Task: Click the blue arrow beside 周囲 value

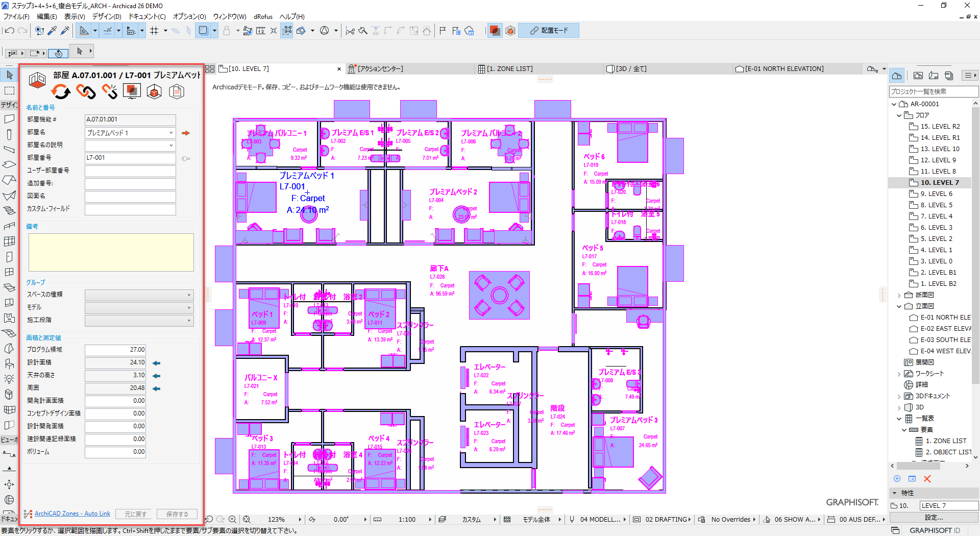Action: tap(157, 388)
